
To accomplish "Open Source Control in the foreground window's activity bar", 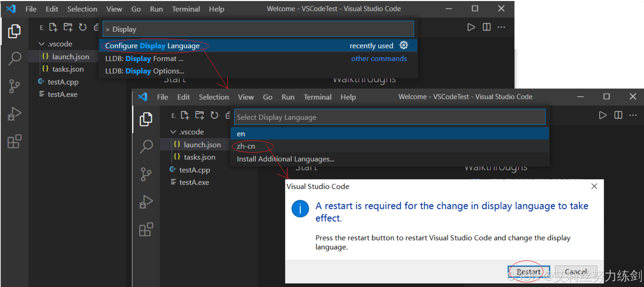I will point(146,174).
